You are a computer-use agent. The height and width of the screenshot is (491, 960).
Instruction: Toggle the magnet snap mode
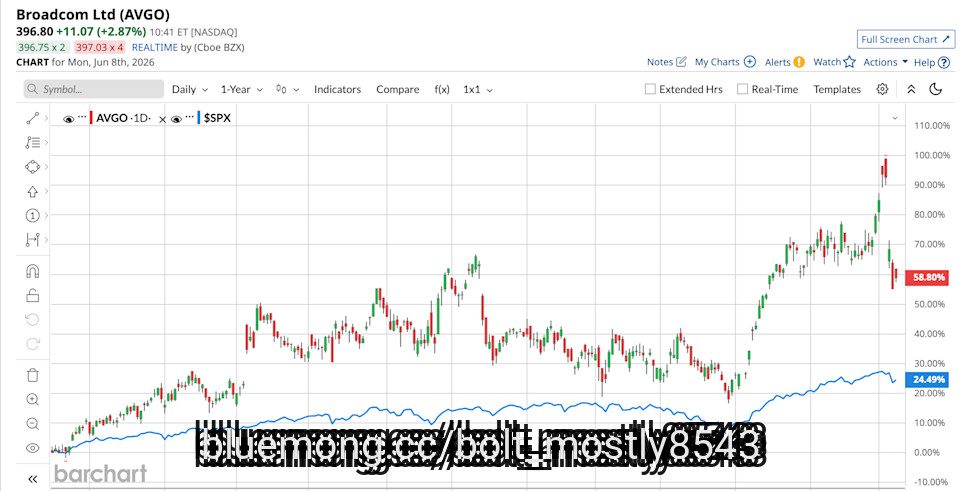32,271
